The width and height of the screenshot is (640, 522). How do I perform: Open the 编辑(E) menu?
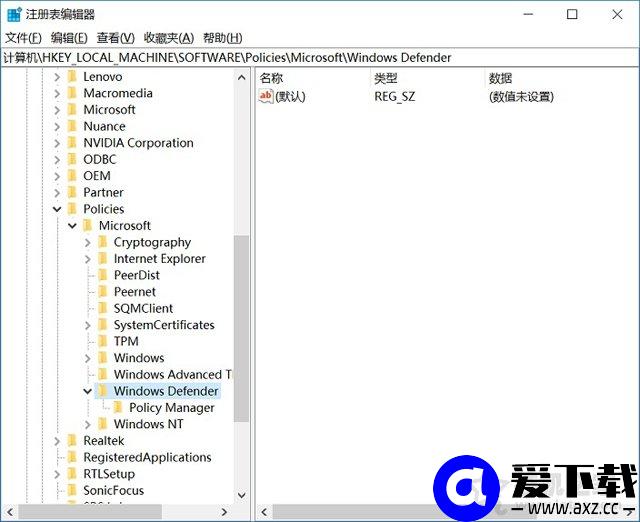point(69,38)
